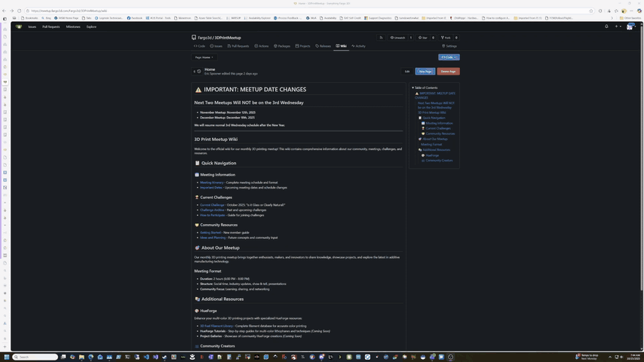Click the New Page button
Viewport: 644px width, 362px height.
coord(425,72)
